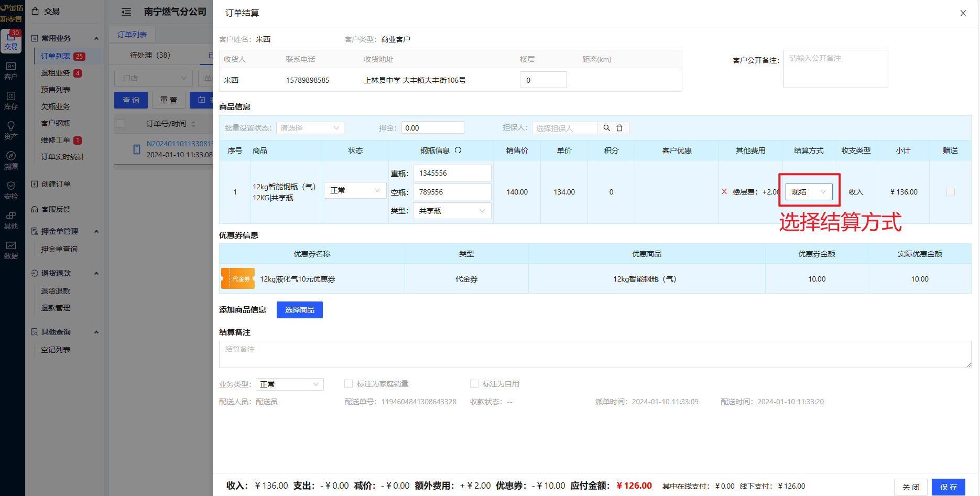Click the 代金券 coupon ticket icon

click(x=238, y=279)
